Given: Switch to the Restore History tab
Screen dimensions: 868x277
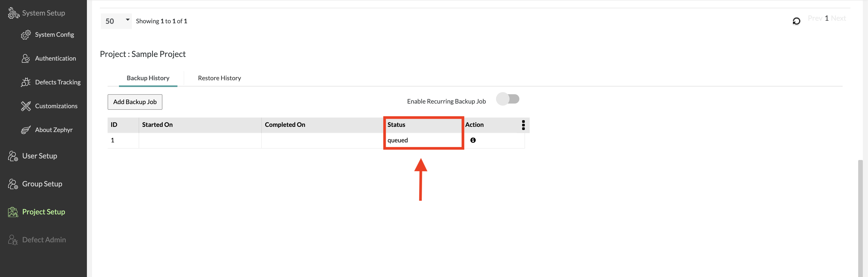Looking at the screenshot, I should (219, 78).
